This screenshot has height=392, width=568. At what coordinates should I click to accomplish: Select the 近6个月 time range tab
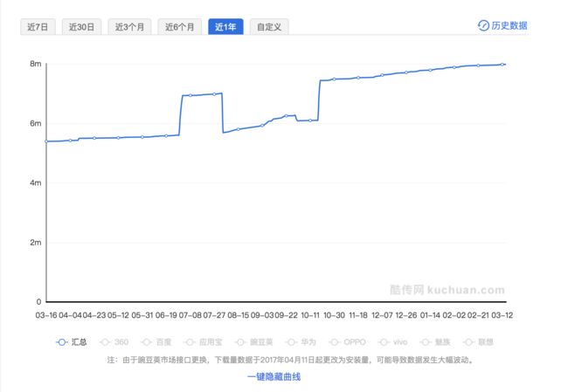[179, 27]
